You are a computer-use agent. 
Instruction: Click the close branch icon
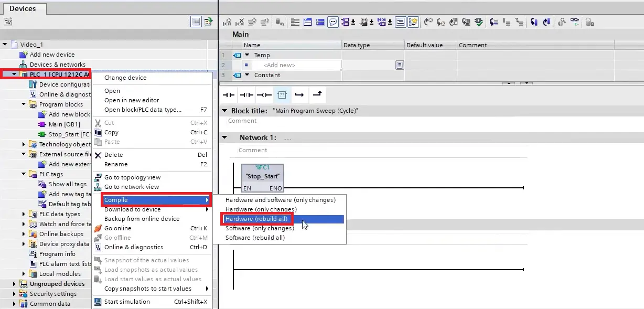click(x=317, y=95)
